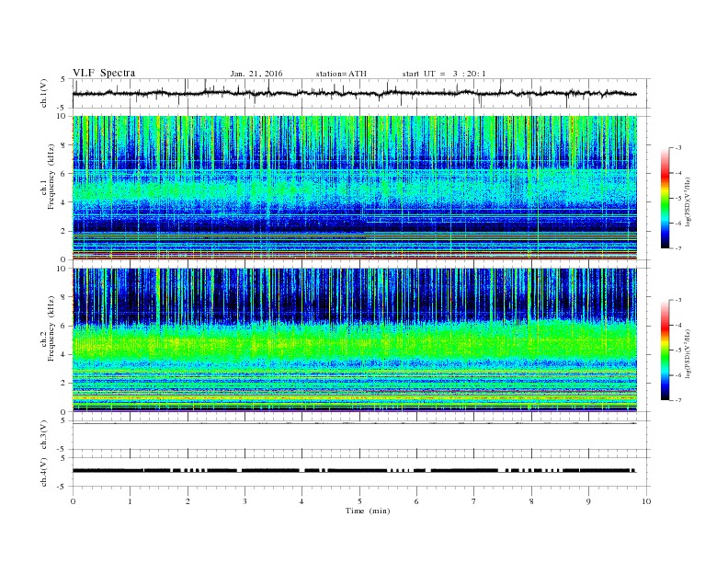Screen dimensions: 728x563
Task: Click the time axis tick label "1"
Action: pyautogui.click(x=130, y=501)
